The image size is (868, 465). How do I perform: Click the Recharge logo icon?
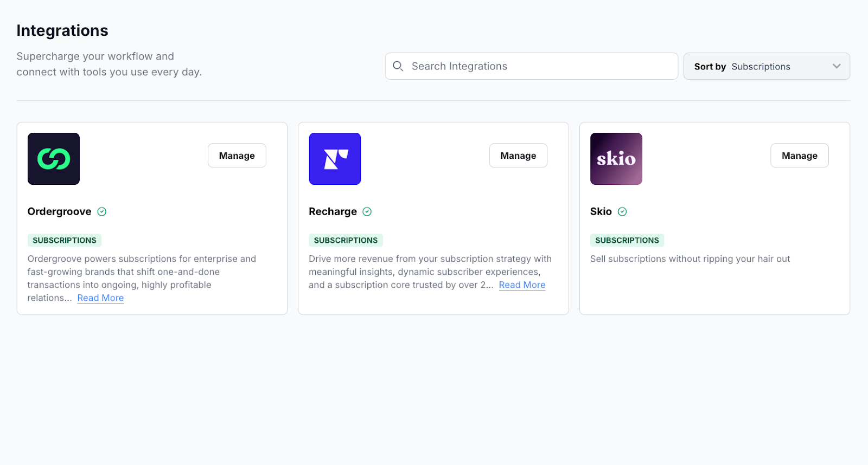(x=335, y=159)
